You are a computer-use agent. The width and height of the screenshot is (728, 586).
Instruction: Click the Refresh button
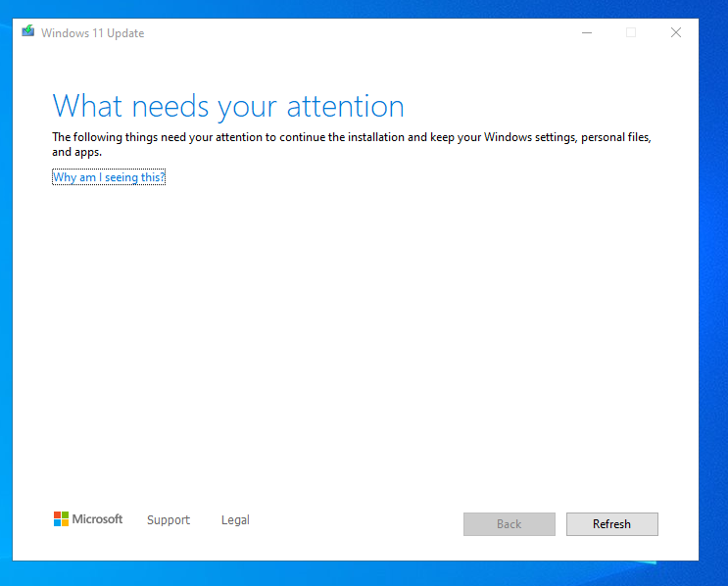tap(612, 524)
